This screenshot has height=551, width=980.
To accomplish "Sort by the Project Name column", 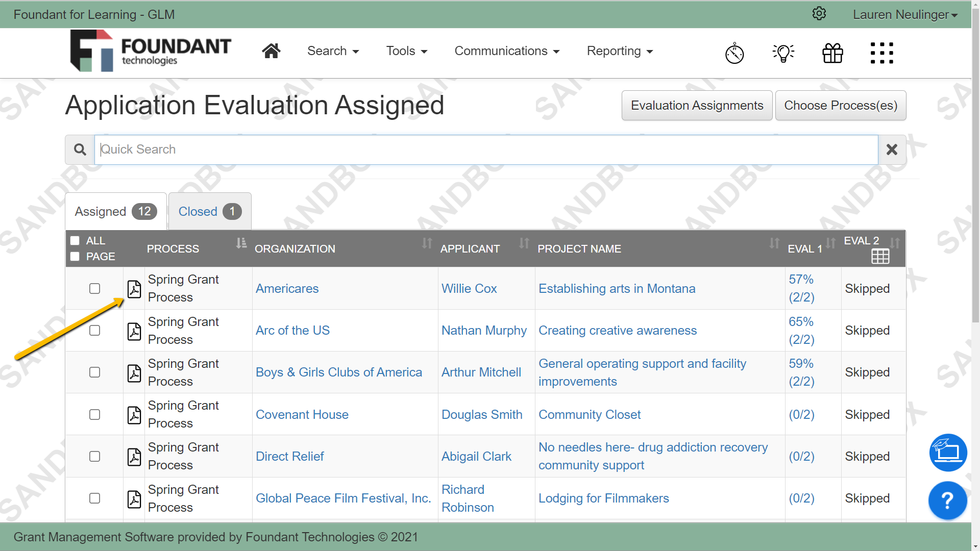I will [x=774, y=243].
